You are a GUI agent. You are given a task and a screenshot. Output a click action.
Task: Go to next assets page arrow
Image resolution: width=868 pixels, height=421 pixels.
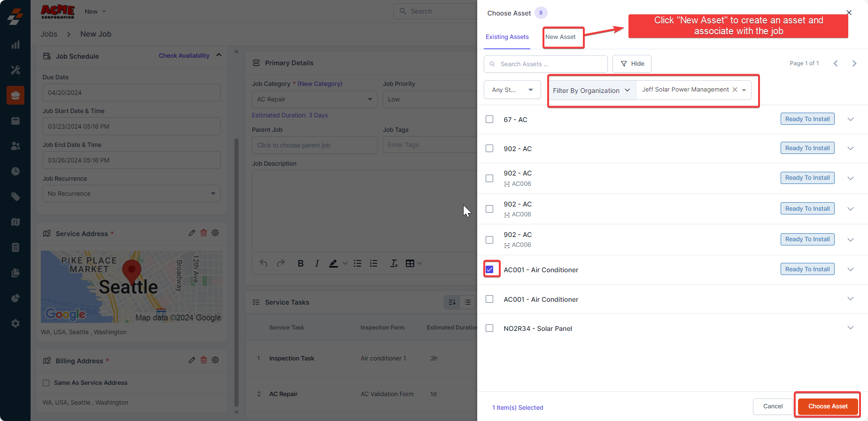pyautogui.click(x=854, y=63)
